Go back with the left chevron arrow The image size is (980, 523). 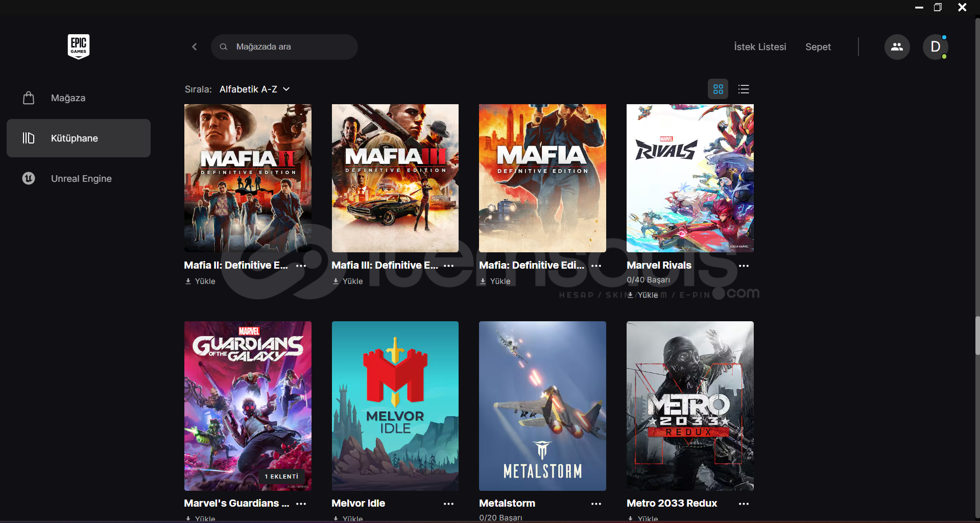coord(195,47)
